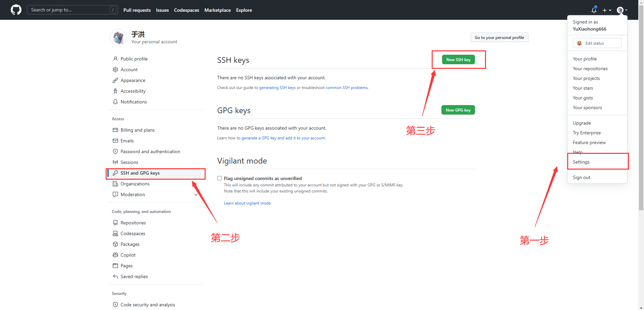Open generate a GPG key link
The height and width of the screenshot is (310, 644).
283,138
